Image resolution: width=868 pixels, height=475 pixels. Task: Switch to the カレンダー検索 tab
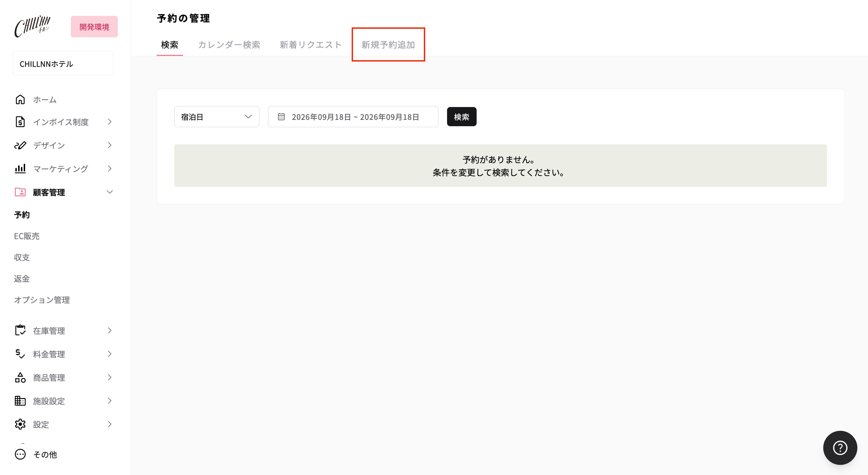(x=229, y=45)
